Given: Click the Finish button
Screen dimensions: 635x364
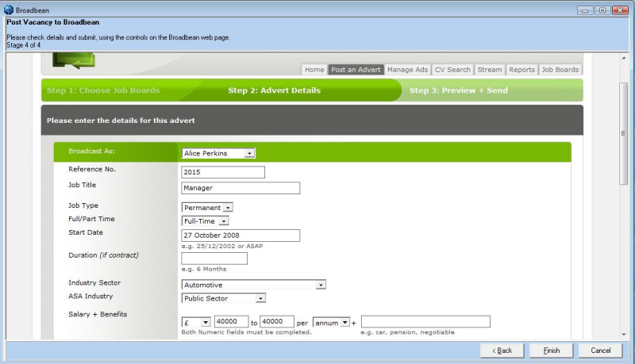Looking at the screenshot, I should (552, 351).
